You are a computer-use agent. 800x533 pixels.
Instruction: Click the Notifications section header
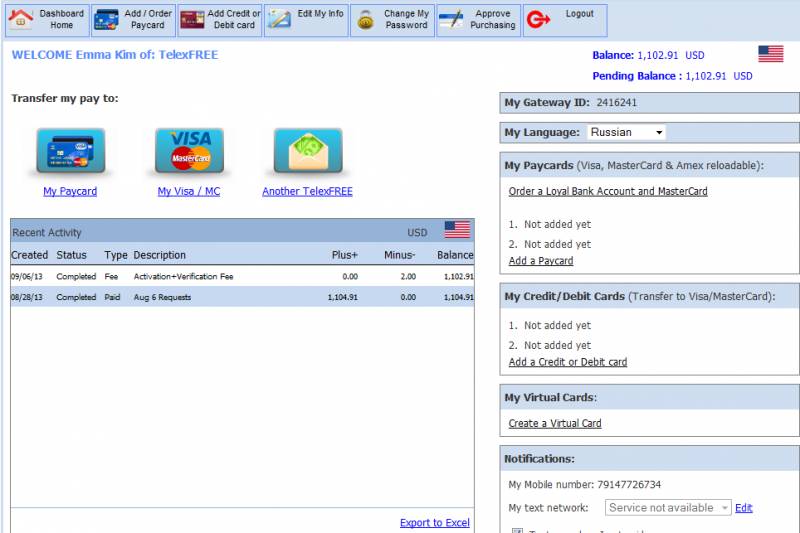[649, 459]
